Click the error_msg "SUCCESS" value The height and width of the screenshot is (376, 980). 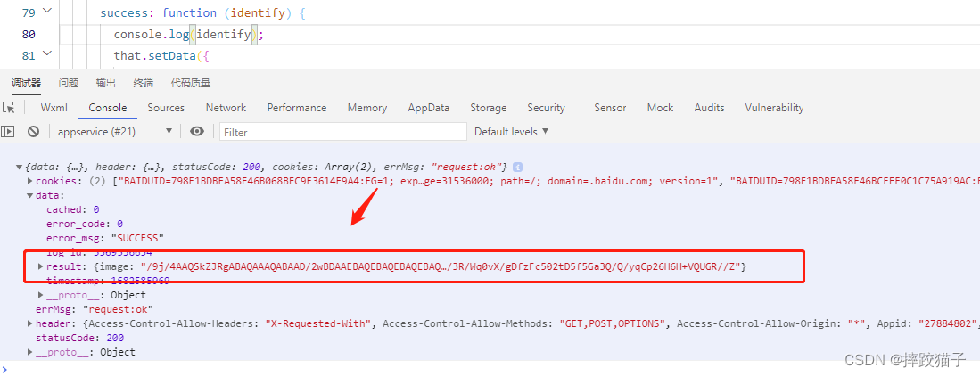point(137,238)
